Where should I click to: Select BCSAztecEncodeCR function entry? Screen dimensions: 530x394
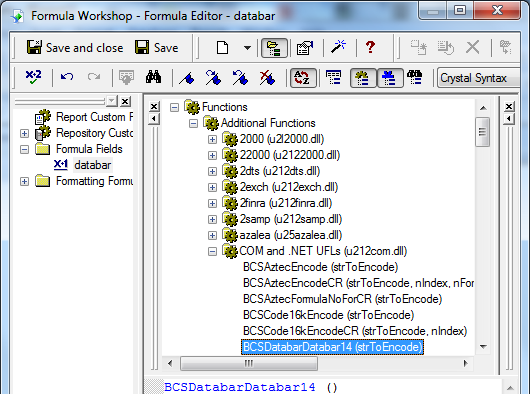point(358,283)
